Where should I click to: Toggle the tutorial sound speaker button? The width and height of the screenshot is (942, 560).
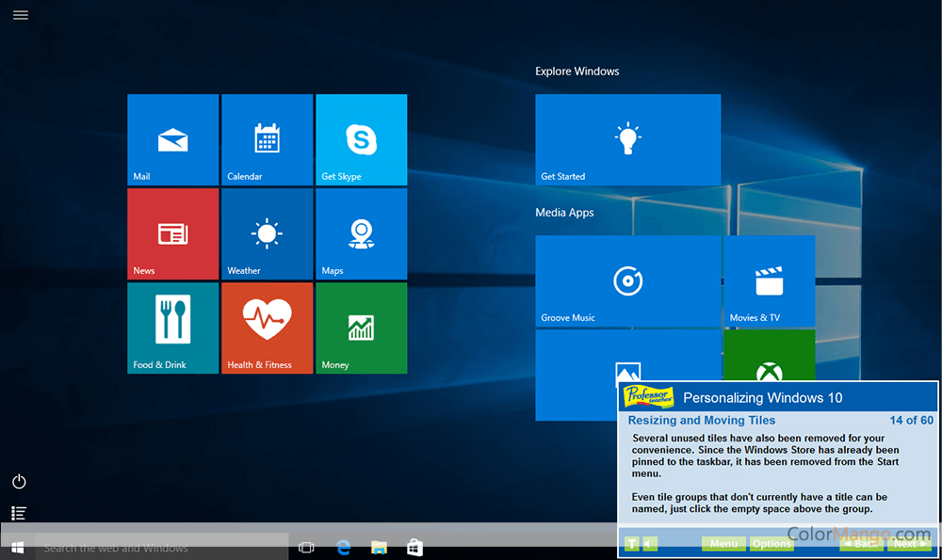tap(650, 544)
